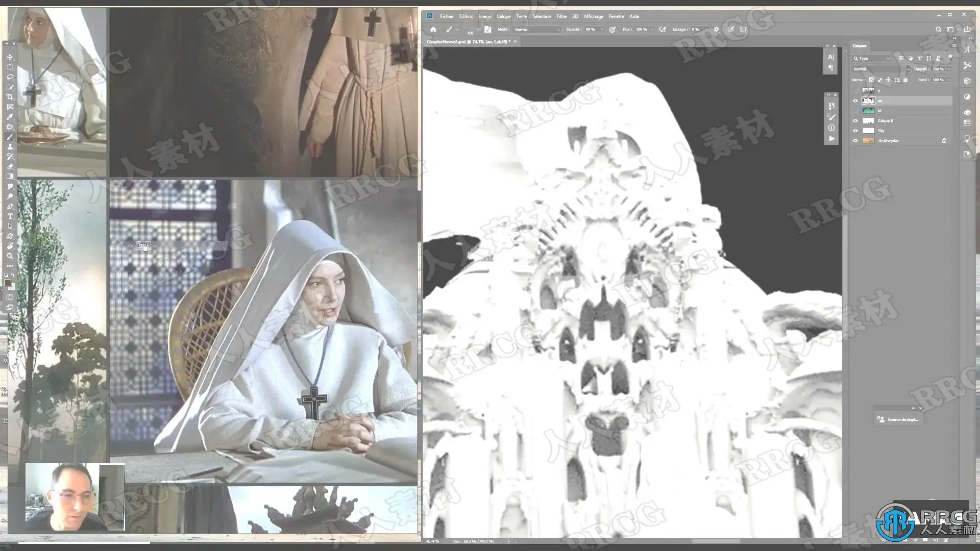Select the Clone Stamp tool
The image size is (980, 551).
coord(10,147)
